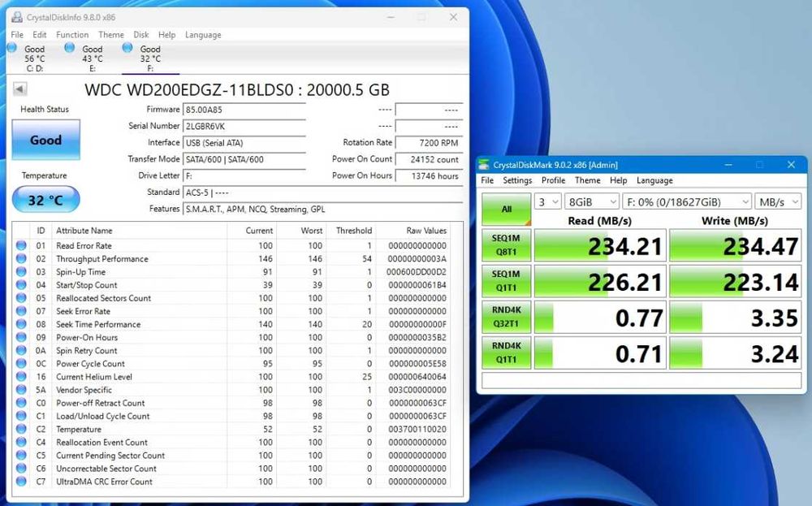Click status orb for Throughput Performance
This screenshot has height=506, width=812.
21,258
